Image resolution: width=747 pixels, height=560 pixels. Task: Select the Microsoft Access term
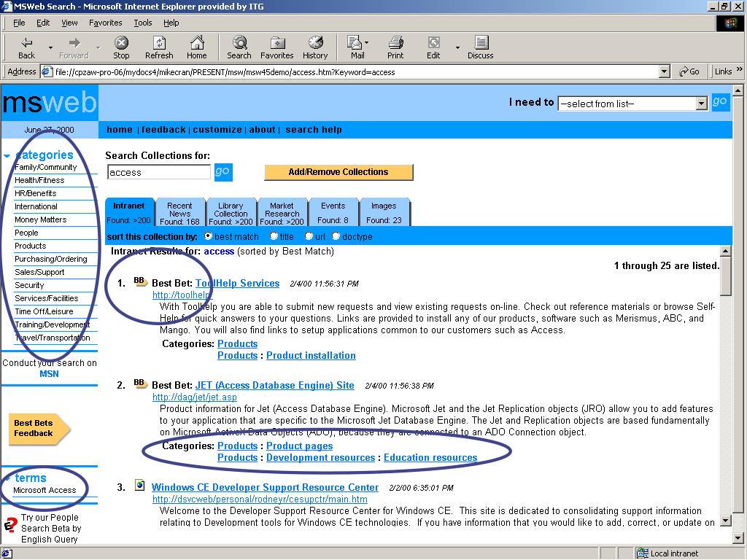pos(44,490)
